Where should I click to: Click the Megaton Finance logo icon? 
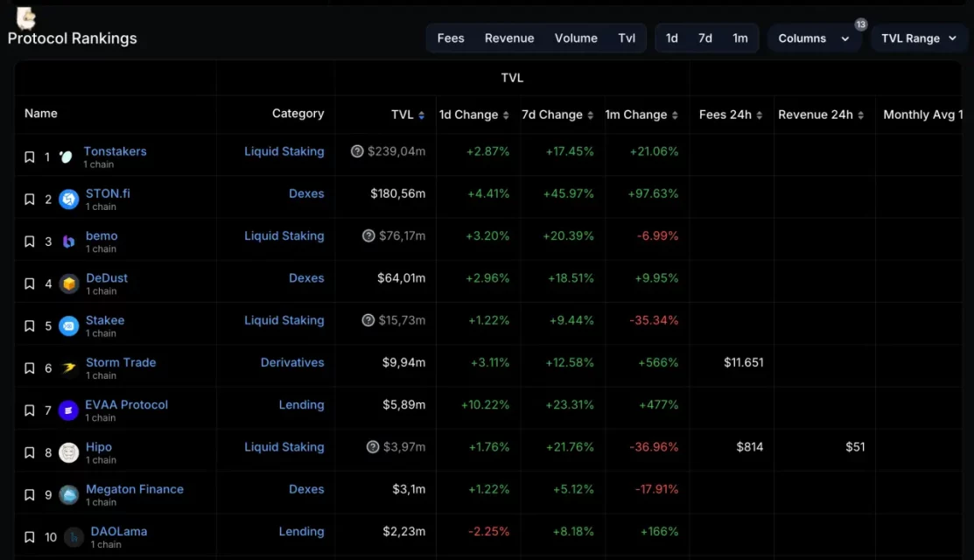click(x=68, y=494)
